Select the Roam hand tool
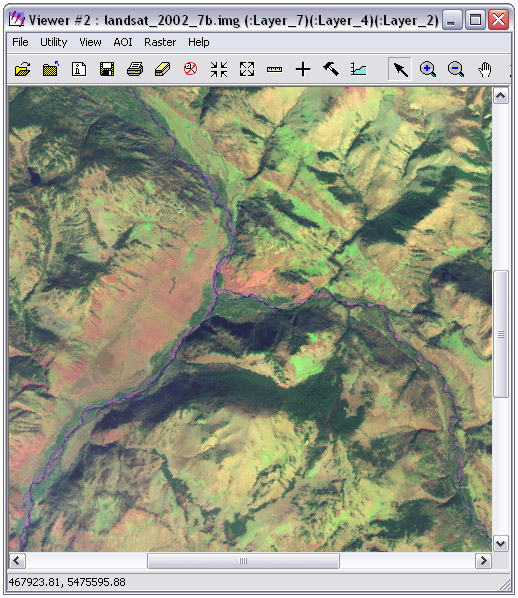Image resolution: width=518 pixels, height=598 pixels. [485, 69]
